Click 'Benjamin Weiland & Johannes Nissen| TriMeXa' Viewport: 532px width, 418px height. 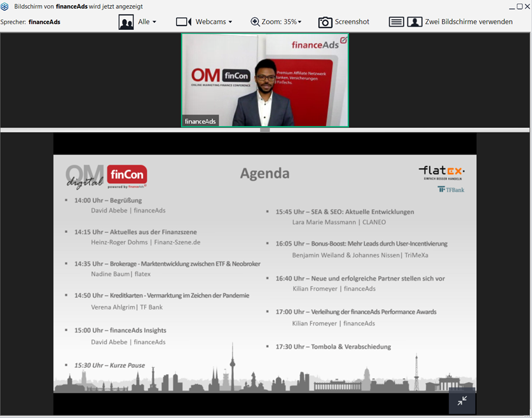(x=360, y=255)
